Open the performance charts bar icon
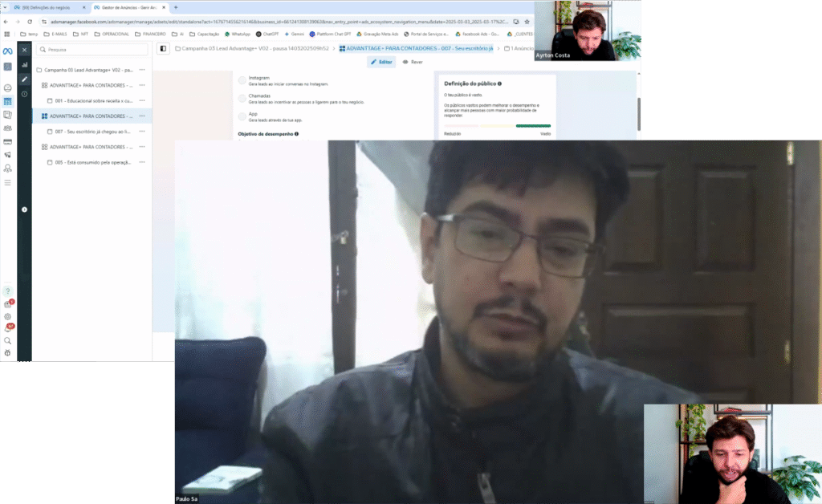822x504 pixels. coord(24,65)
